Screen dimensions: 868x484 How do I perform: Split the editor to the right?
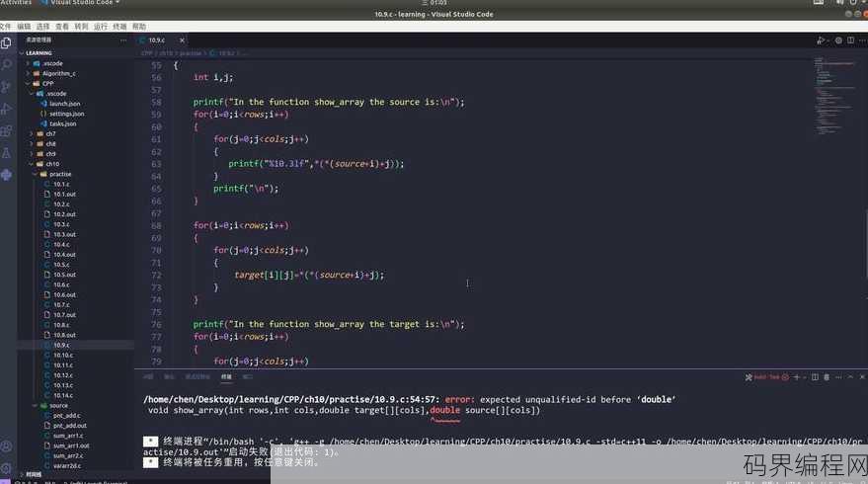pos(850,40)
